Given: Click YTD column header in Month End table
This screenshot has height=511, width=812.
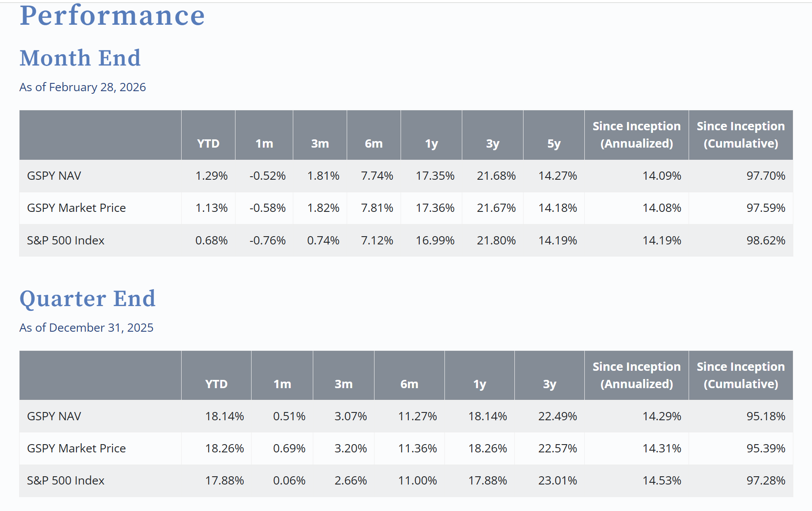Looking at the screenshot, I should (x=208, y=144).
